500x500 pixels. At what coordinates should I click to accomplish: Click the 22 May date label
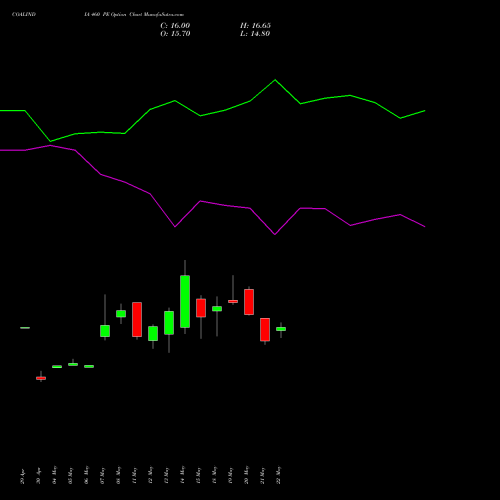279,475
